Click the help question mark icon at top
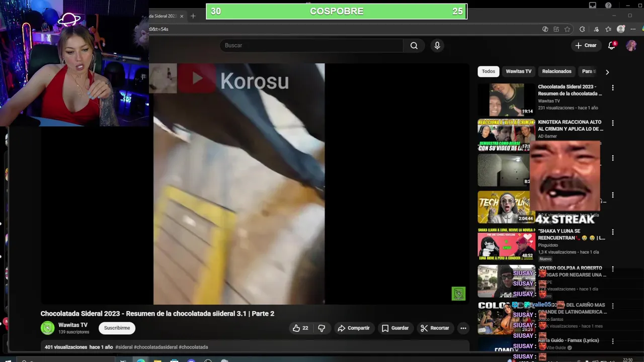This screenshot has width=644, height=362. coord(608,6)
